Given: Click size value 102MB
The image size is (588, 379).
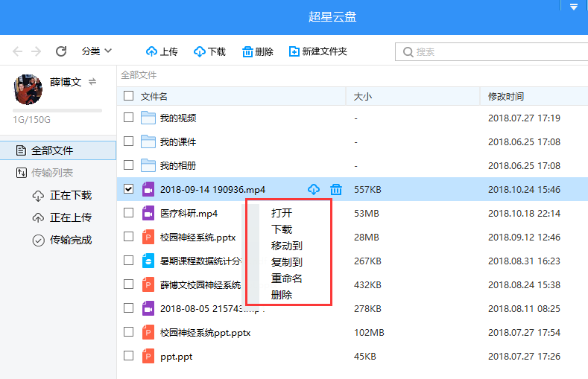Looking at the screenshot, I should click(x=369, y=333).
